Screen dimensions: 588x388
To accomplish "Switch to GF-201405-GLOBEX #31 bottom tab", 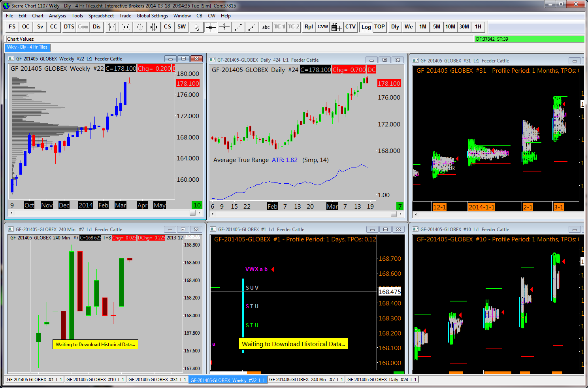I will 157,380.
